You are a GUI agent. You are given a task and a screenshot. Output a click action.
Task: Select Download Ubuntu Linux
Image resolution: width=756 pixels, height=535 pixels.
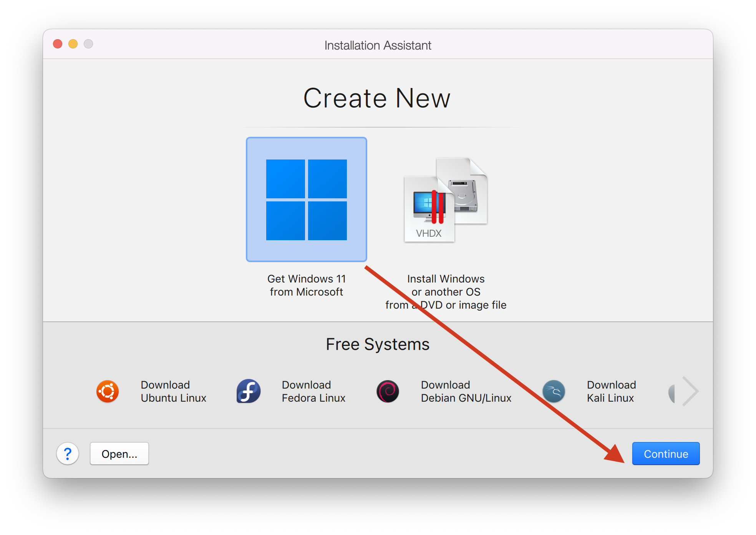[173, 391]
